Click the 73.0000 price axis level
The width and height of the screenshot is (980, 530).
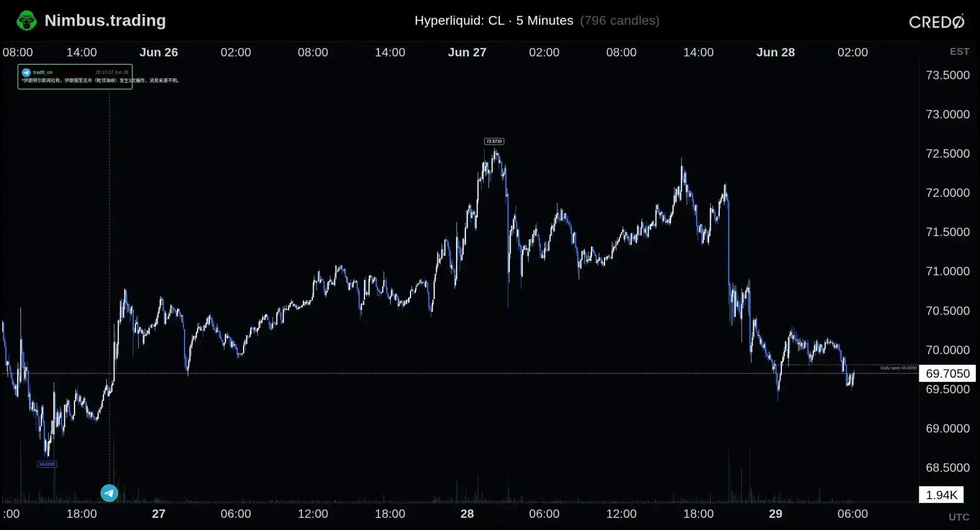(948, 114)
